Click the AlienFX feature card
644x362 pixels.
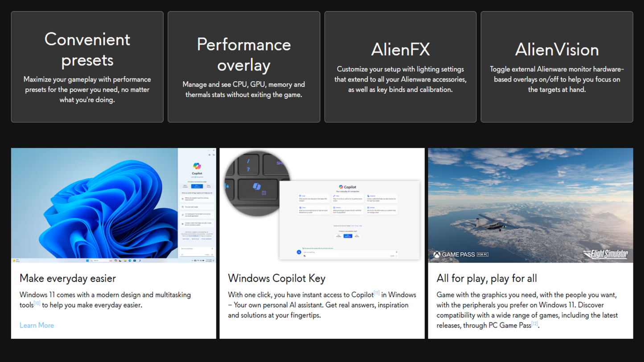(400, 67)
